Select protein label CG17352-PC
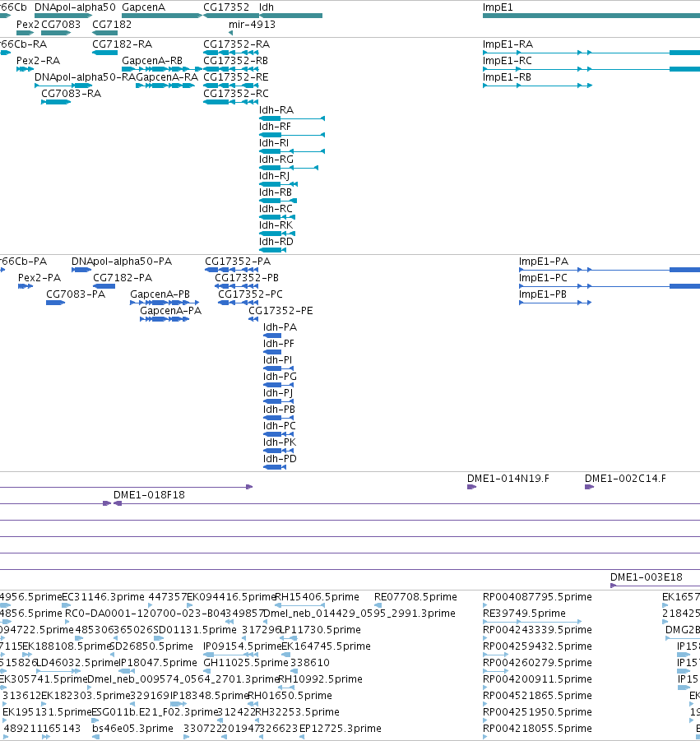The image size is (700, 741). 250,294
